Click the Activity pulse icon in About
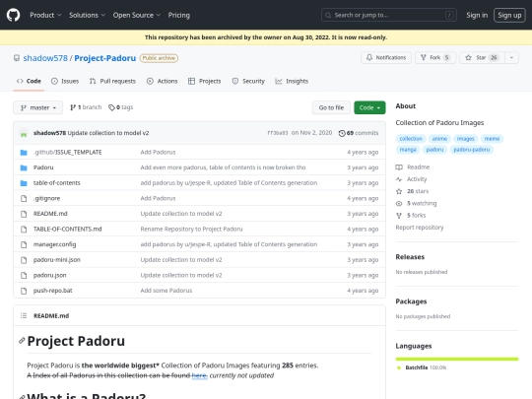 coord(399,179)
